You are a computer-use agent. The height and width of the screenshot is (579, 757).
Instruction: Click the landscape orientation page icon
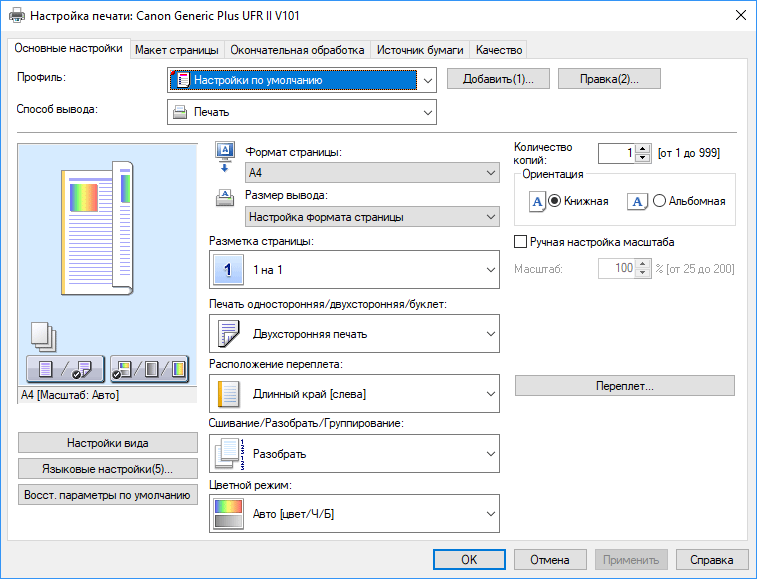(637, 201)
